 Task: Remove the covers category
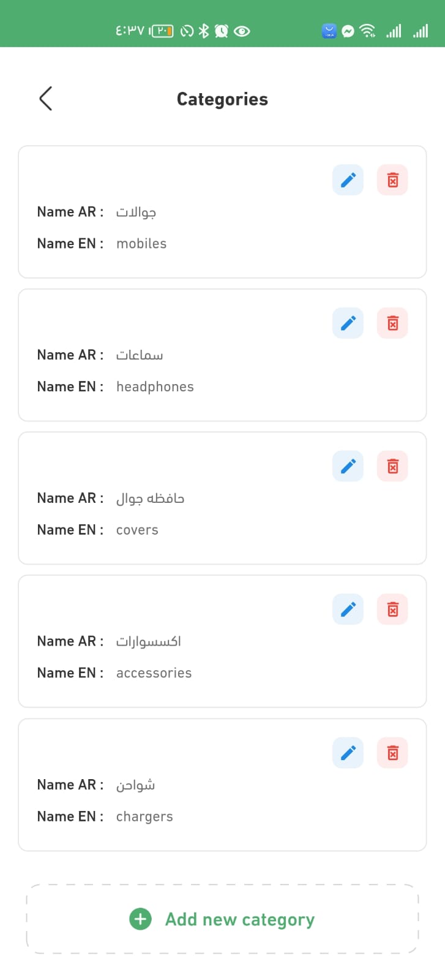(x=392, y=467)
